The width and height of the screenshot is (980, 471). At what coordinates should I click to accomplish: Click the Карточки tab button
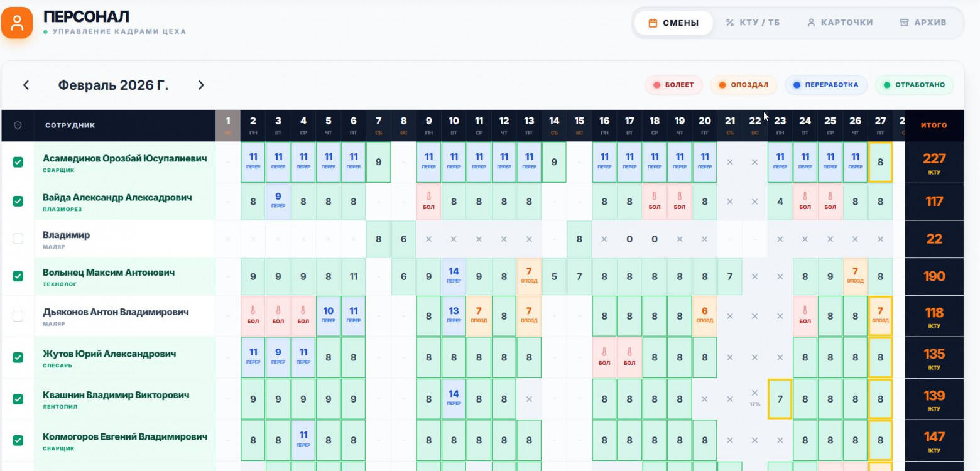click(839, 23)
